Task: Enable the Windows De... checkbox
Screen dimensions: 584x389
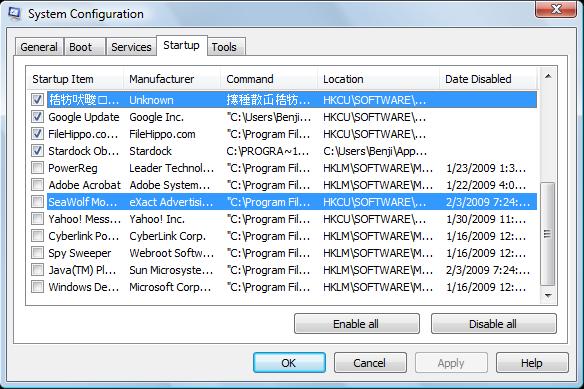Action: pos(37,287)
